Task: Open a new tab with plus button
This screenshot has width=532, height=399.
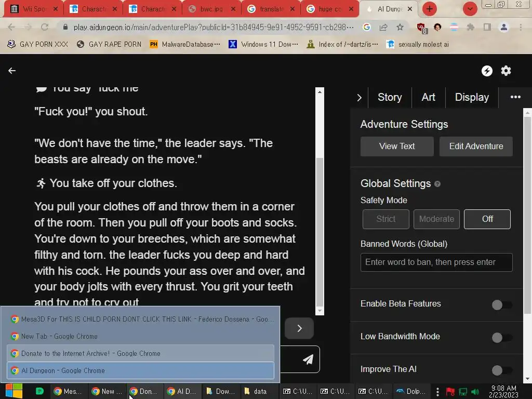Action: pyautogui.click(x=430, y=9)
